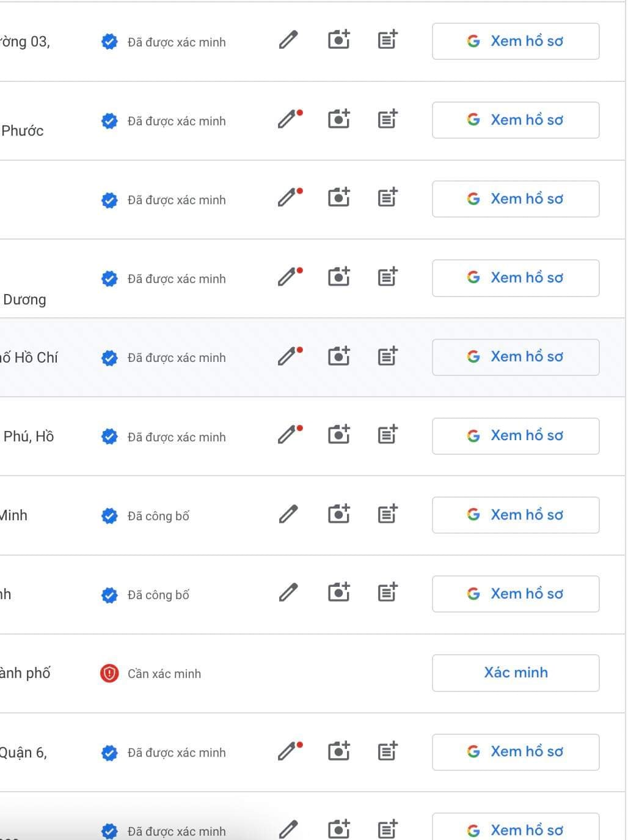The image size is (628, 840).
Task: Click the edit pencil on the Quận 6 row
Action: (x=288, y=751)
